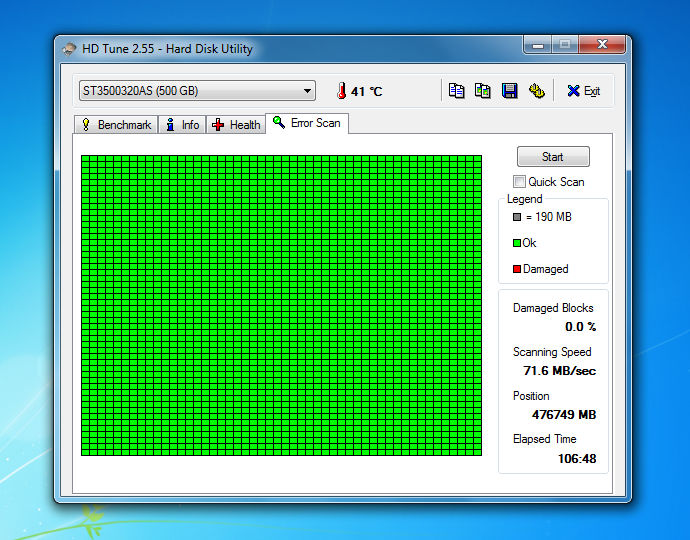Viewport: 690px width, 540px height.
Task: Minimize the HD Tune window
Action: [538, 44]
